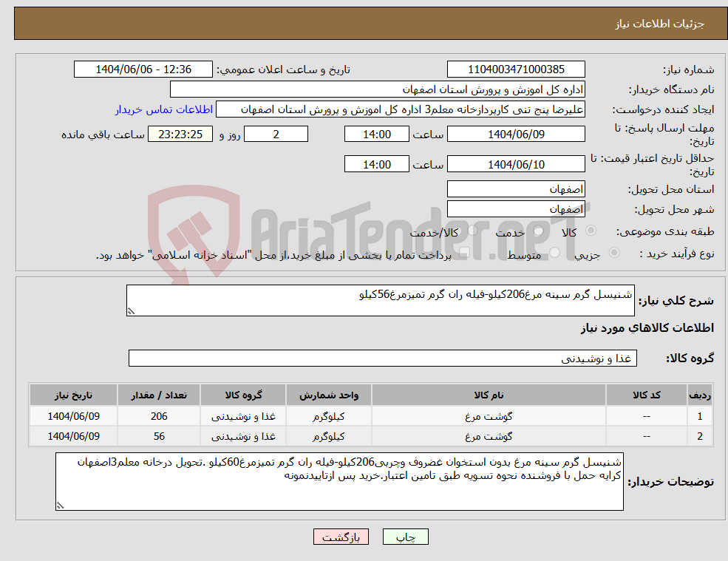Click the resize arrow icon in buyer notes area

pyautogui.click(x=59, y=503)
